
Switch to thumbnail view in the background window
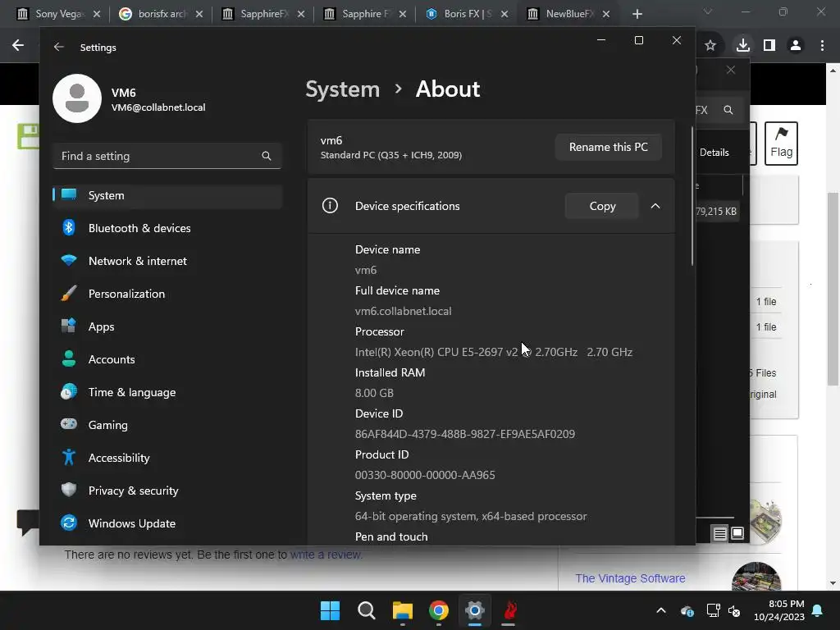coord(737,533)
